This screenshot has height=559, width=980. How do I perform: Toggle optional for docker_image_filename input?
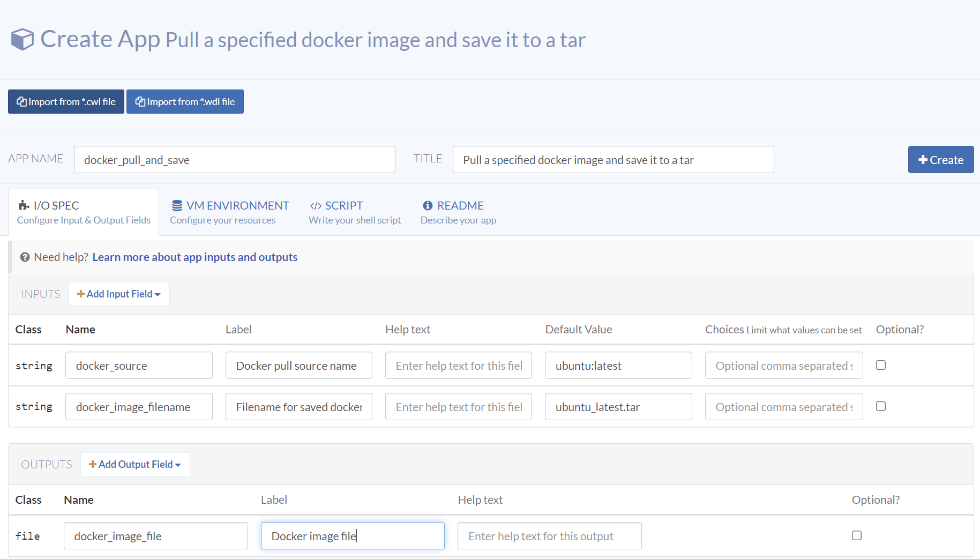(880, 406)
